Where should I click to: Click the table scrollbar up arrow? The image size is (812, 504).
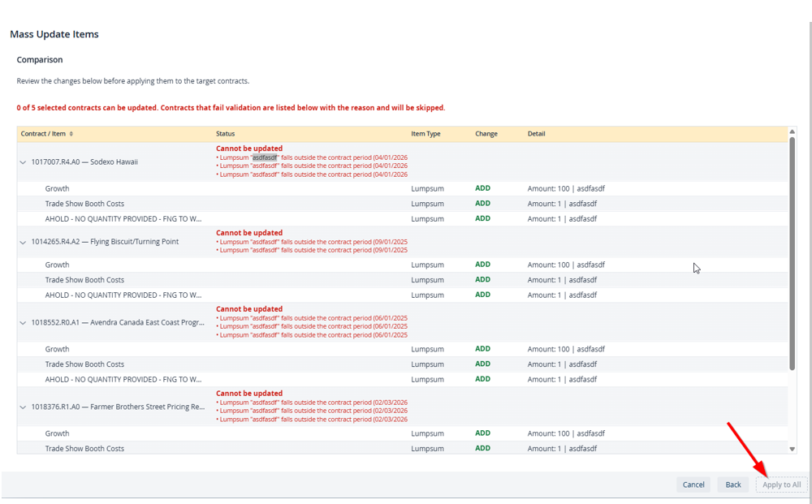792,132
